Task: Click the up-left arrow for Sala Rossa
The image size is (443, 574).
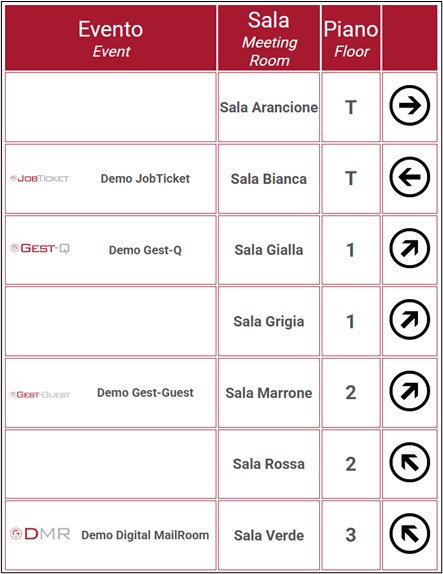Action: [x=409, y=462]
